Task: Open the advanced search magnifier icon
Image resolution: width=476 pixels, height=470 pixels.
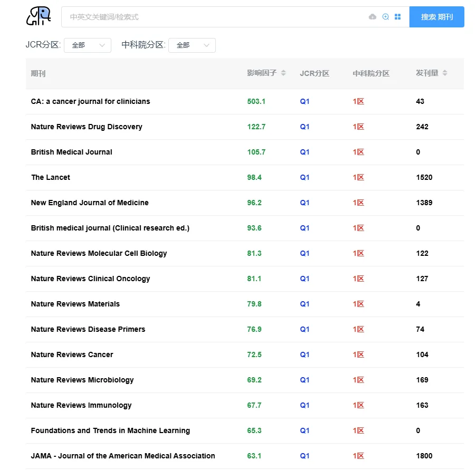Action: coord(386,17)
